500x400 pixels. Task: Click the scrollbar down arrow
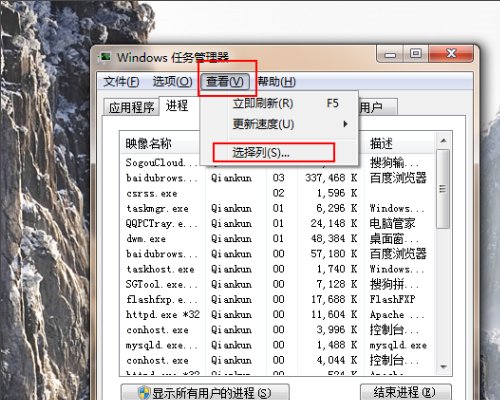pyautogui.click(x=443, y=367)
